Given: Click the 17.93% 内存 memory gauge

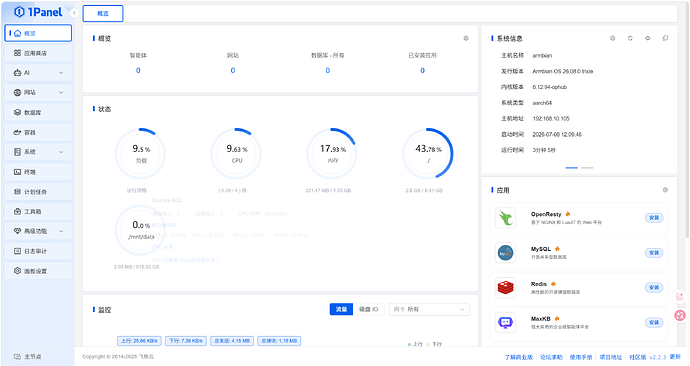Looking at the screenshot, I should pyautogui.click(x=332, y=154).
